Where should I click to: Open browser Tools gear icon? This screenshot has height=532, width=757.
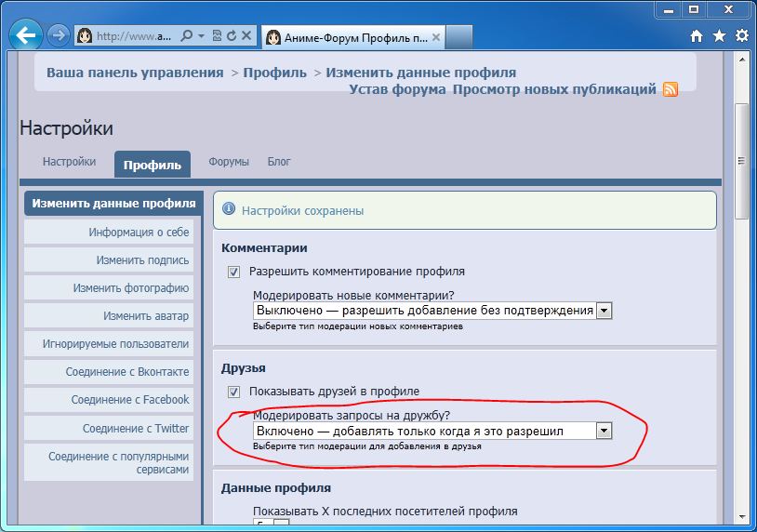pyautogui.click(x=741, y=36)
